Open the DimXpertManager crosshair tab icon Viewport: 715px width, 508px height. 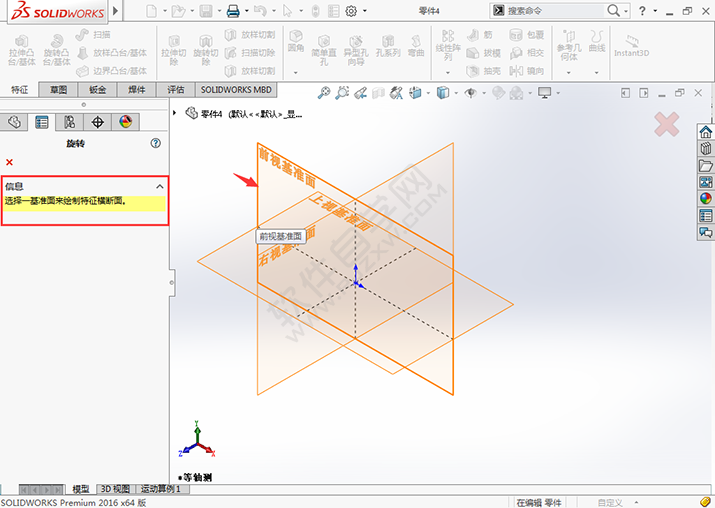click(x=98, y=122)
